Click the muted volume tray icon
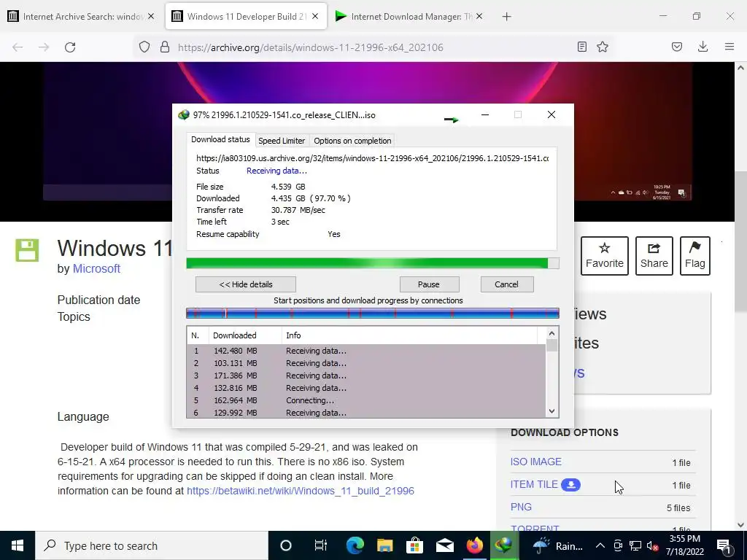The image size is (747, 560). click(x=653, y=545)
